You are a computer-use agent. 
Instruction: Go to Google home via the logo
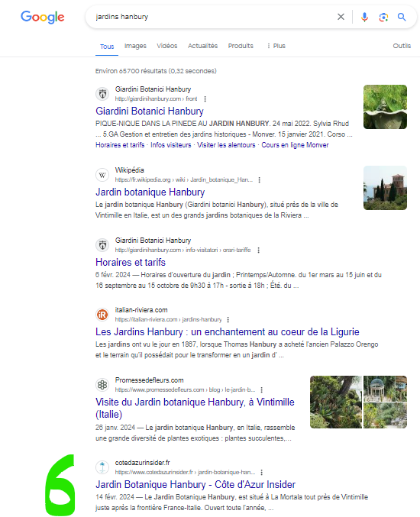tap(43, 17)
